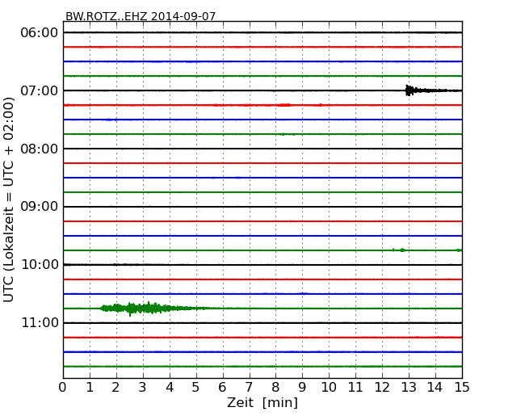This screenshot has width=525, height=420.
Task: Click the x-axis label Zeit [min]
Action: [262, 402]
